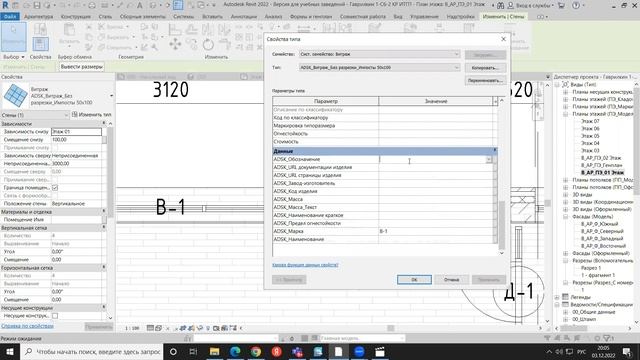Open Microsoft Edge from the taskbar
The image size is (640, 360).
point(235,351)
